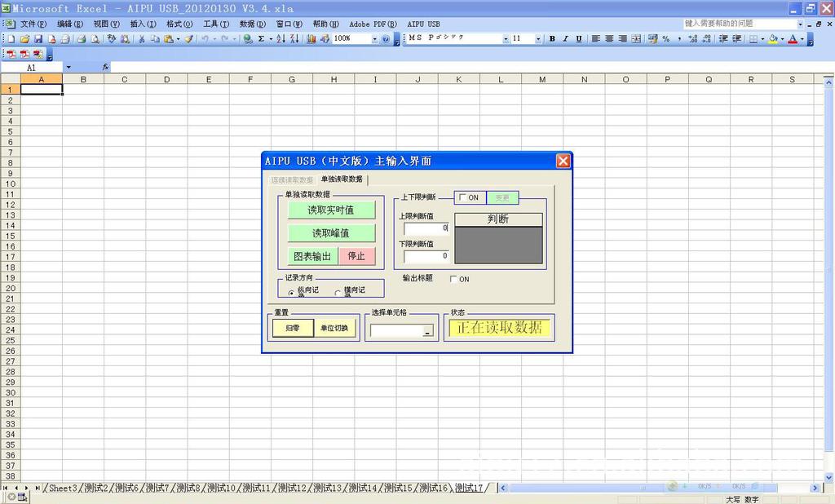The image size is (835, 504).
Task: Open the 工具(T) menu
Action: [x=216, y=24]
